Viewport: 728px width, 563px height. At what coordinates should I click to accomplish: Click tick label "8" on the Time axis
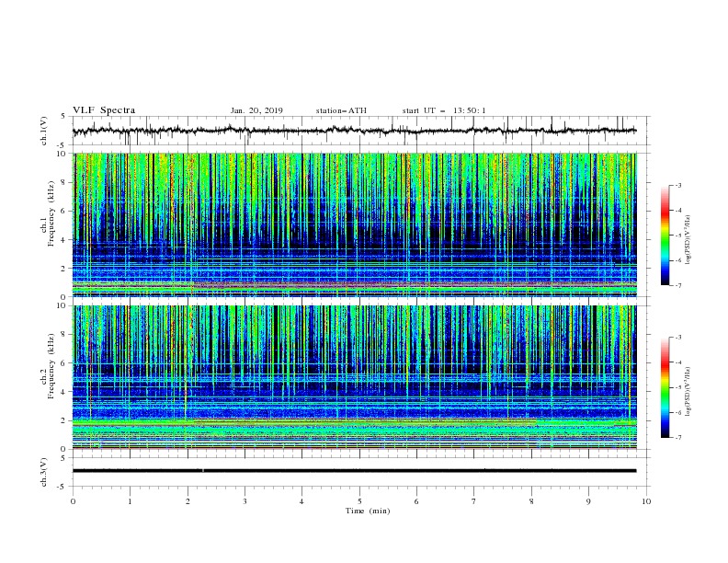click(x=531, y=501)
